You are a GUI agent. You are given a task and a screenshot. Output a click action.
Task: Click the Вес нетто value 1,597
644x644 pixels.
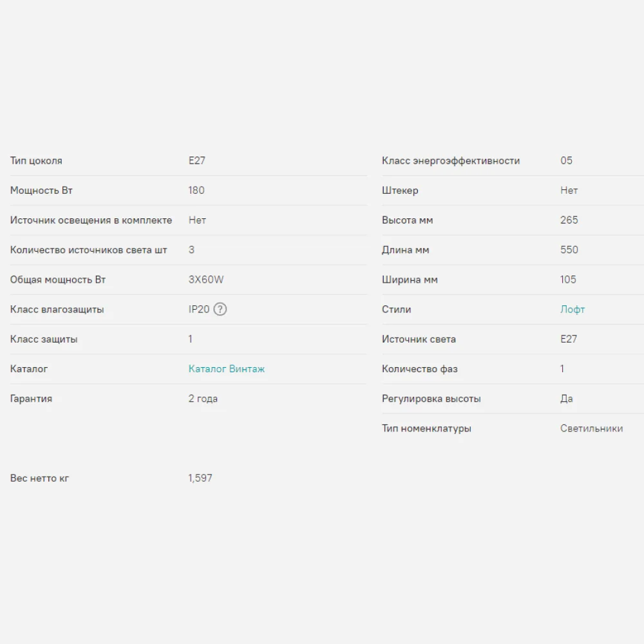pyautogui.click(x=200, y=478)
